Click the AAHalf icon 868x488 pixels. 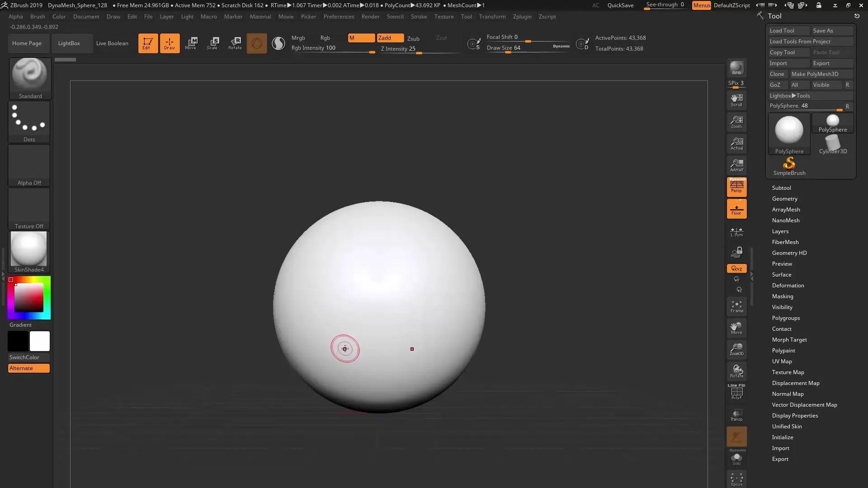[736, 165]
